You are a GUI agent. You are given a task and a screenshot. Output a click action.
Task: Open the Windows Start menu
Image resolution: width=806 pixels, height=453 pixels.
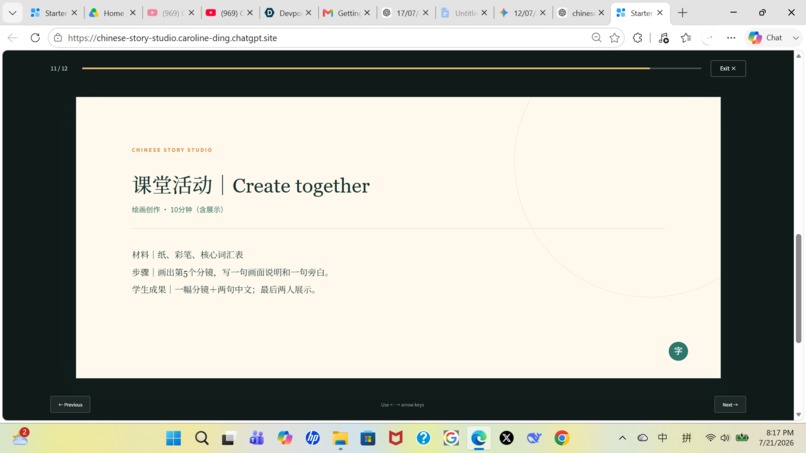[x=173, y=438]
